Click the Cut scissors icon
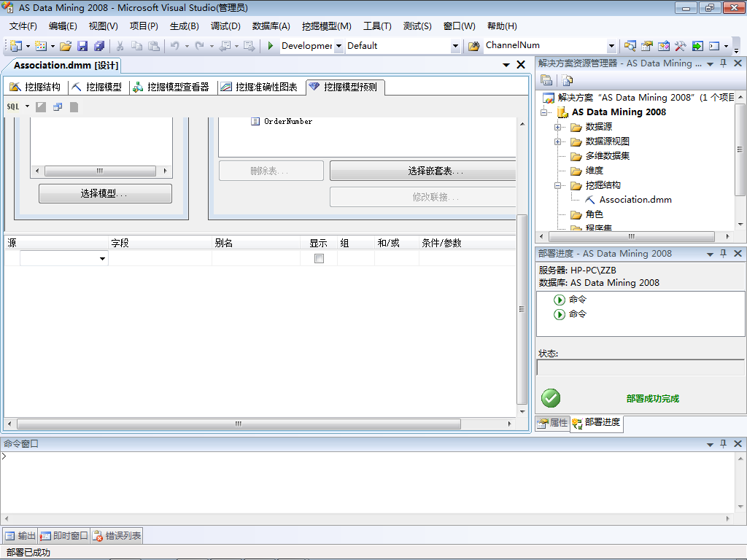 [x=120, y=46]
